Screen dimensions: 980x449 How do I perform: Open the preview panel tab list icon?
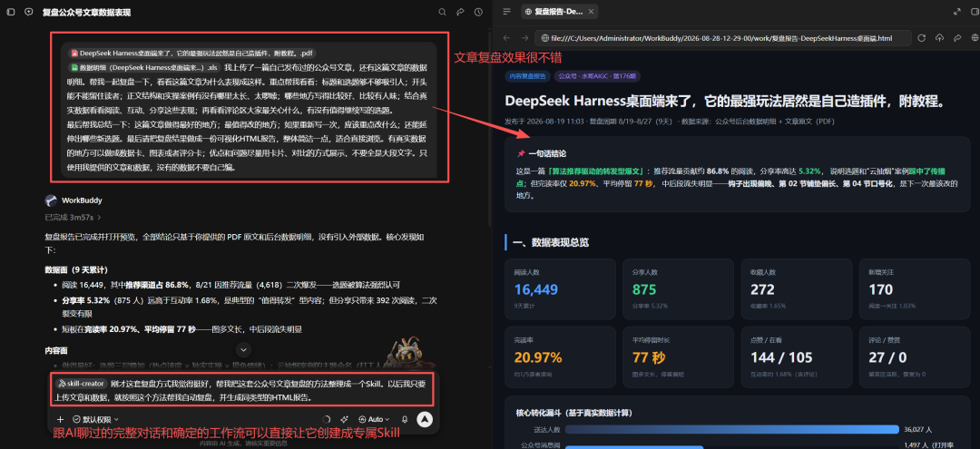pyautogui.click(x=507, y=11)
